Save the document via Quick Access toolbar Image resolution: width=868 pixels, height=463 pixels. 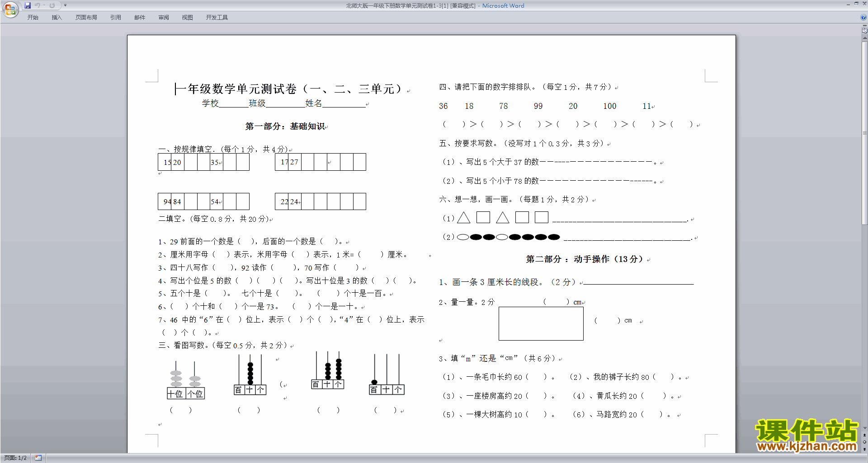tap(28, 5)
